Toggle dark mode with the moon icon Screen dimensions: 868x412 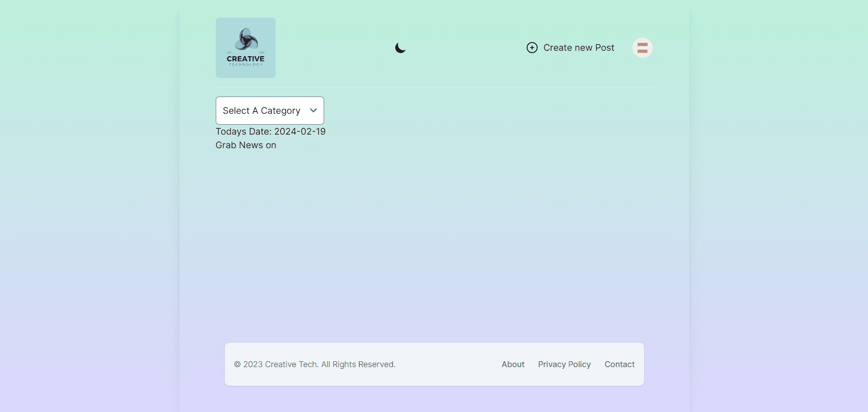pyautogui.click(x=400, y=48)
